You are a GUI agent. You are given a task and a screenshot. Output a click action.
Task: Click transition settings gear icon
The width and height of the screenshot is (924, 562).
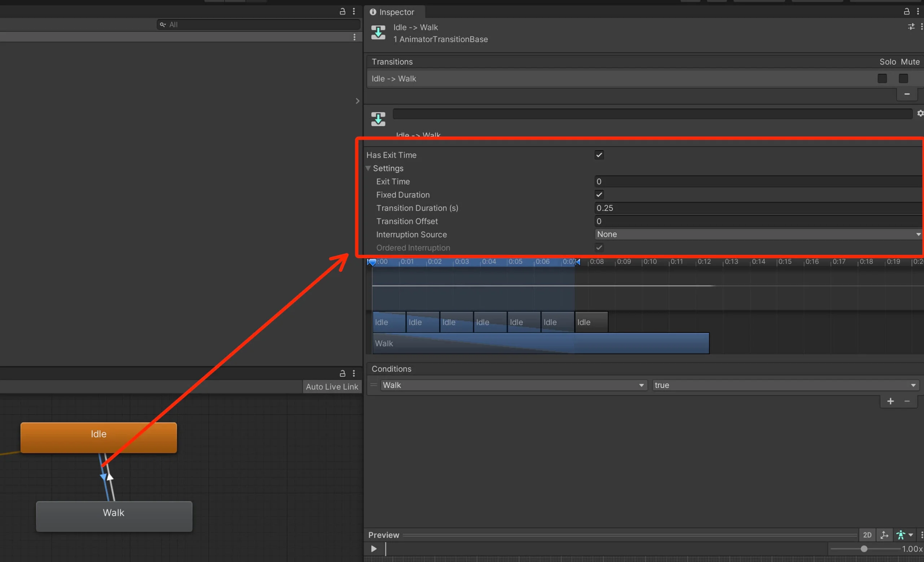tap(920, 113)
